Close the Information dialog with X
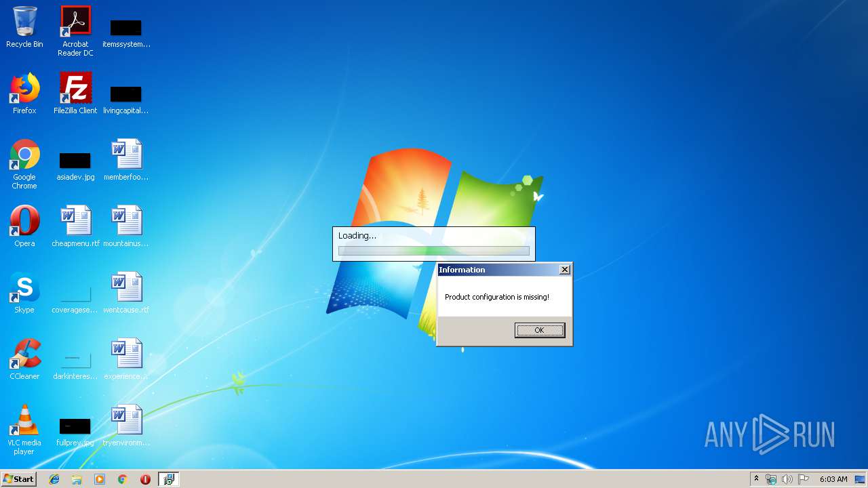 [564, 270]
